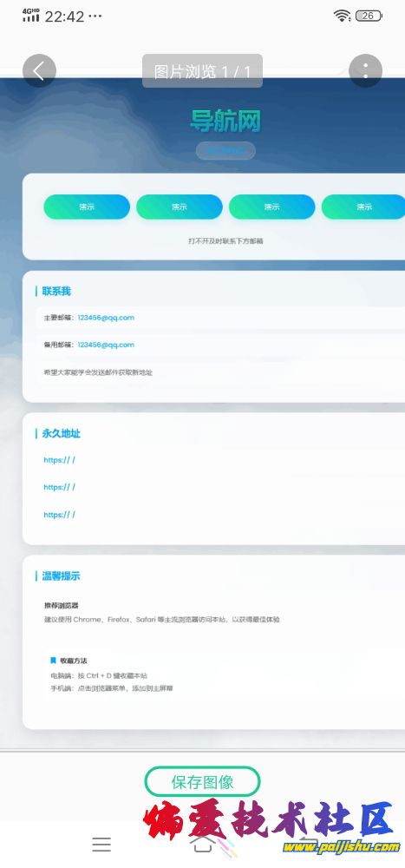Tap the 4G signal strength icon
405x868 pixels.
pyautogui.click(x=31, y=15)
